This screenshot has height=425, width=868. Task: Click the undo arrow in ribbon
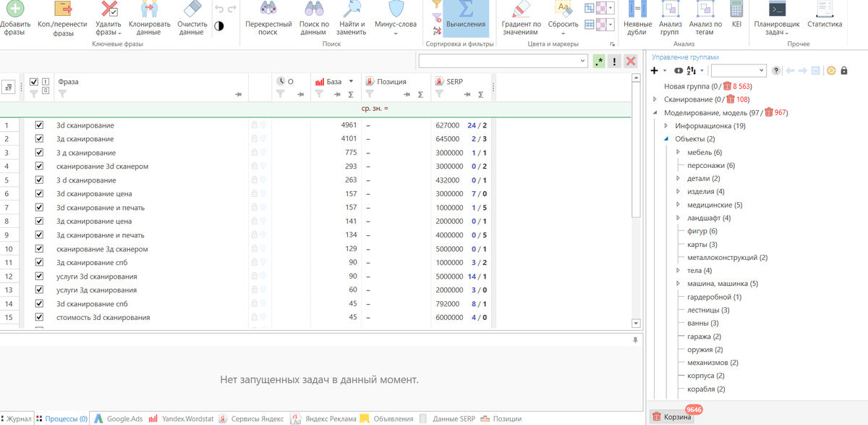(x=218, y=9)
